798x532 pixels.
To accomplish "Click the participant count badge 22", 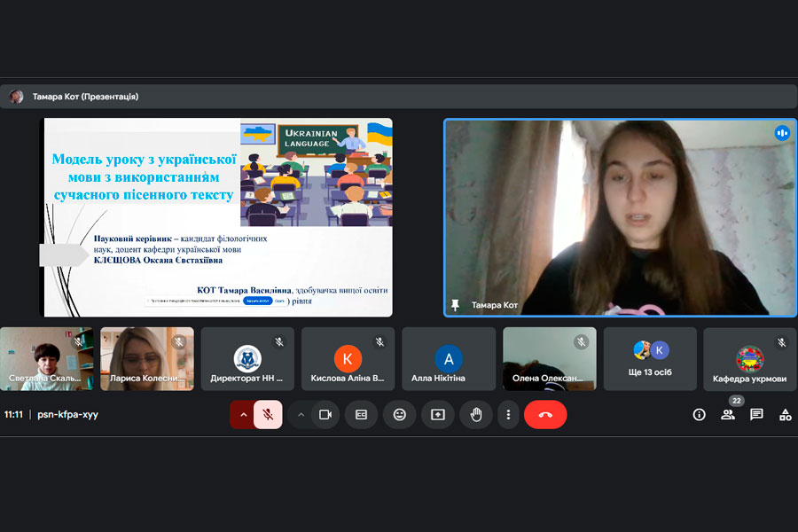I will click(x=737, y=401).
